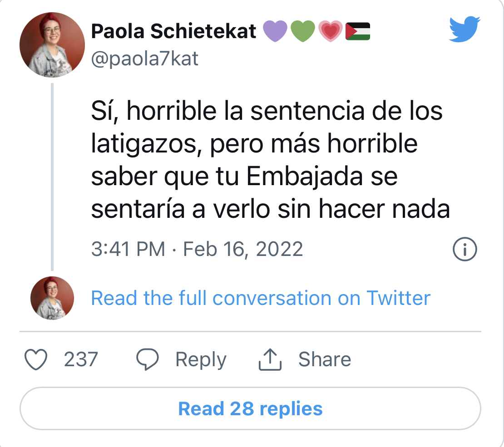The image size is (504, 447).
Task: Open the Paola Schietekat display name
Action: 173,31
